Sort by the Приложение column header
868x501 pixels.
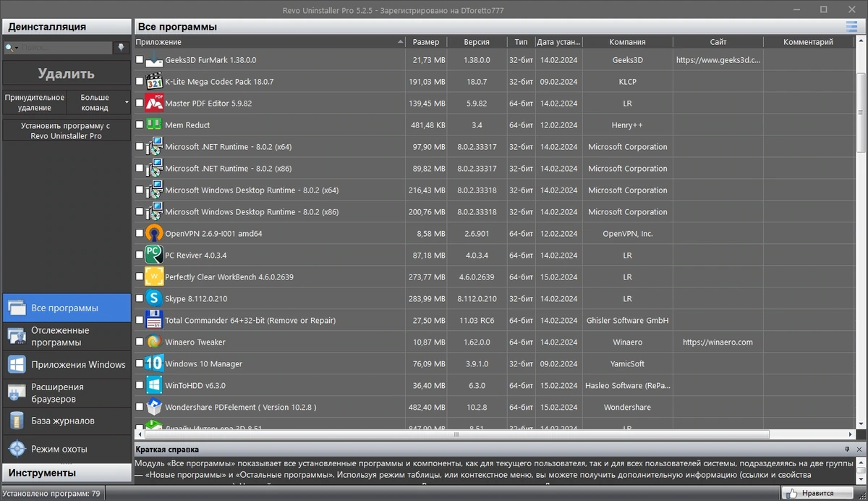[x=269, y=42]
